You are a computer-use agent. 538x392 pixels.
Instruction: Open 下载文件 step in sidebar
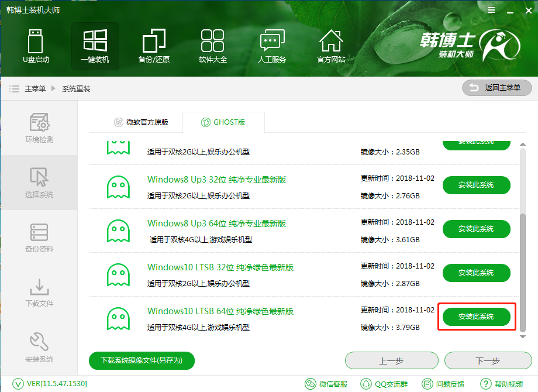[39, 293]
